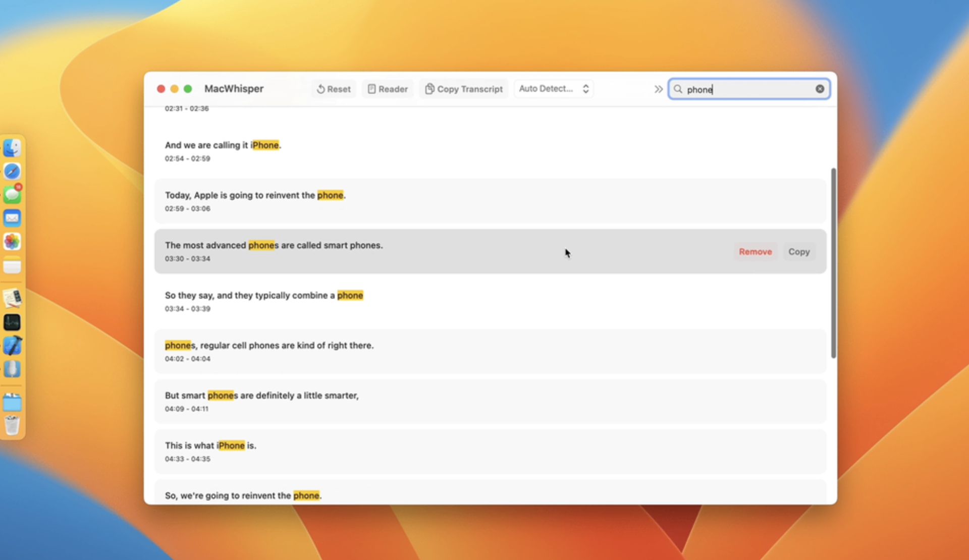Click the Reset toolbar button

click(334, 89)
